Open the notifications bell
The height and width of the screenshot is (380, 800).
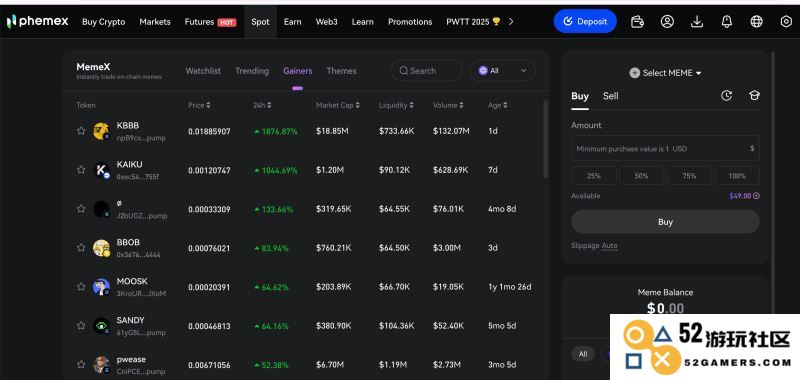[727, 21]
